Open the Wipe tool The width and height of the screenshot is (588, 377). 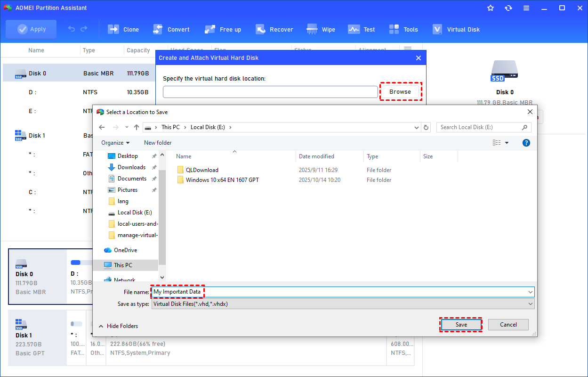click(x=321, y=29)
